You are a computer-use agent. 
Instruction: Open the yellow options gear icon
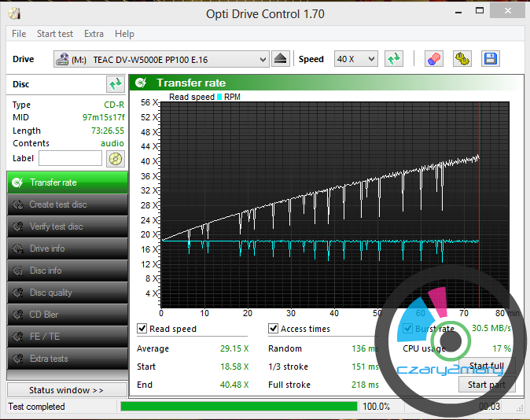(462, 59)
